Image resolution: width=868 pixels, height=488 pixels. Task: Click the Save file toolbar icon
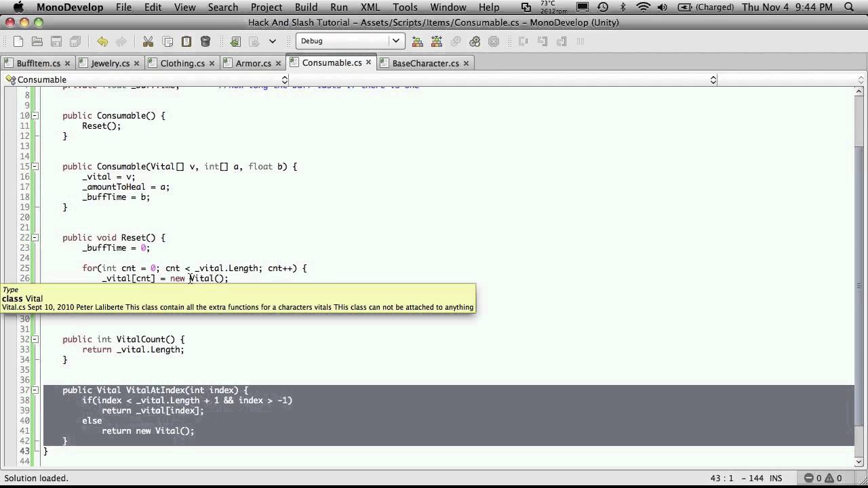(56, 41)
